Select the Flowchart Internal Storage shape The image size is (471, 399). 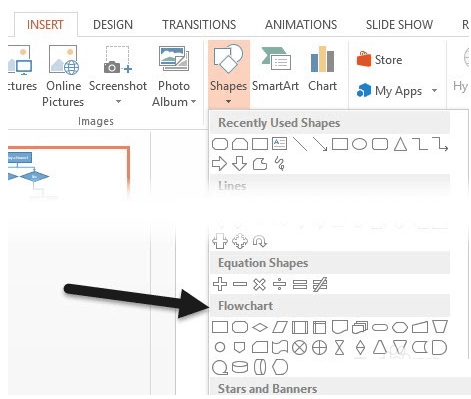click(x=320, y=327)
